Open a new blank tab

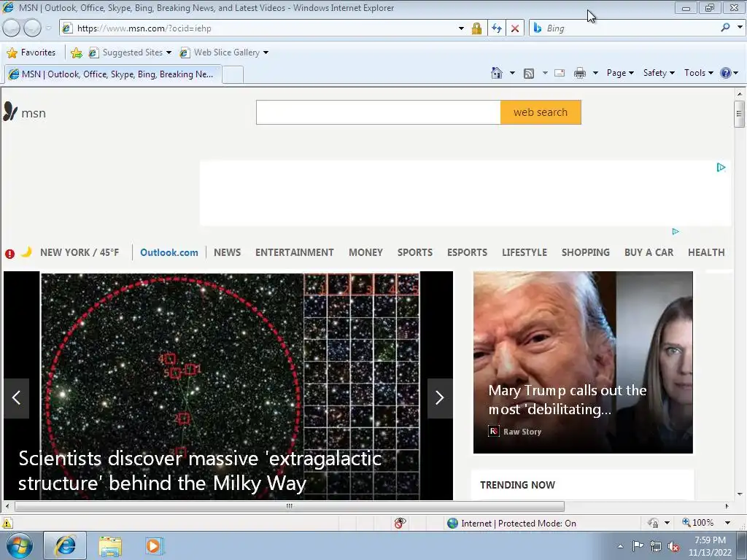(233, 75)
